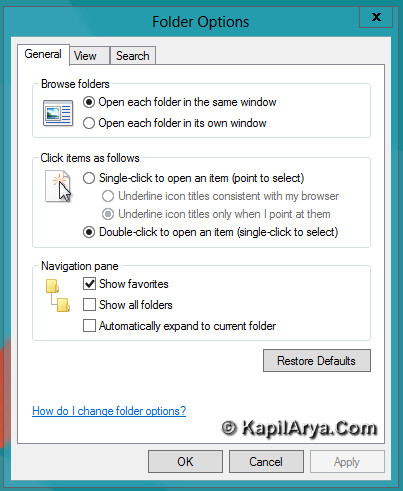Click the Navigation pane folder tree icon
Viewport: 403px width, 491px height.
coord(58,295)
